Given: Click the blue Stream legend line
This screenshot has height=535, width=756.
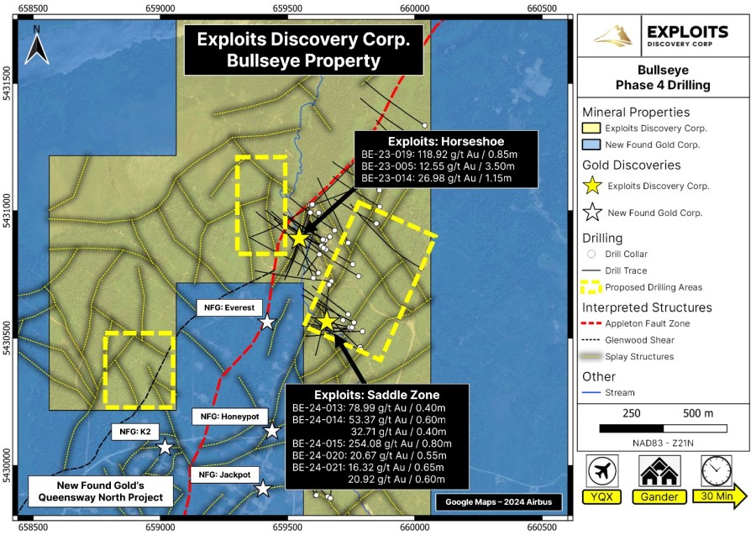Looking at the screenshot, I should [591, 392].
